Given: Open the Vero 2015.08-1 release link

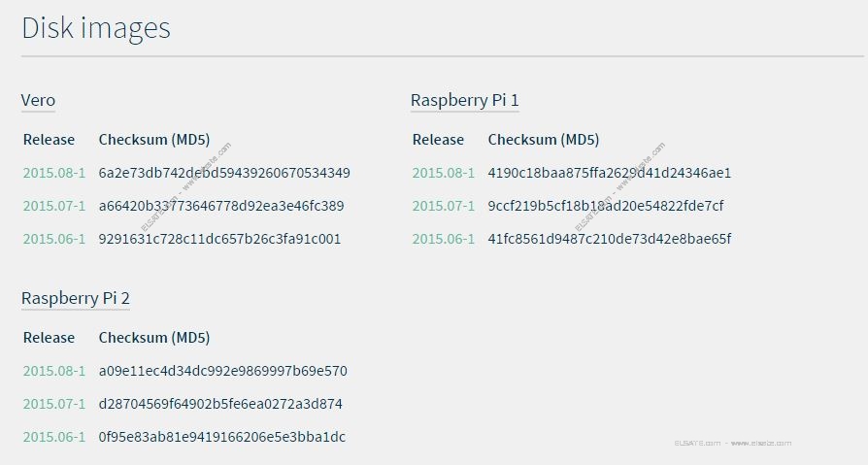Looking at the screenshot, I should (54, 173).
